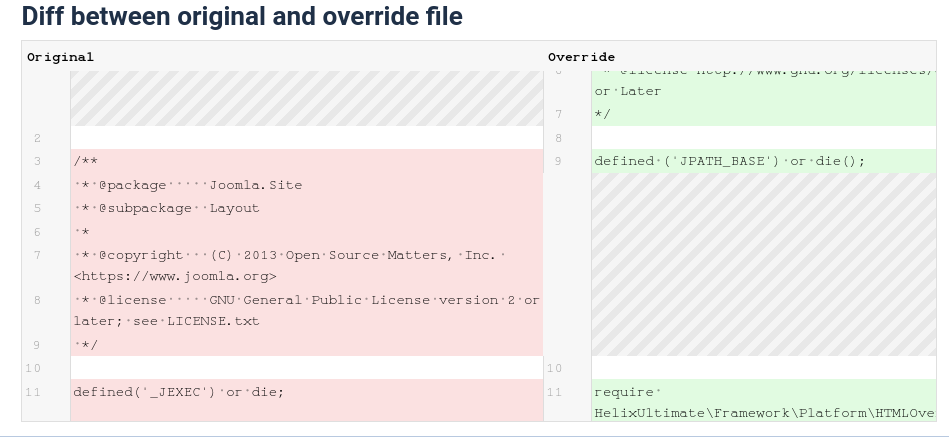Screen dimensions: 949x439
Task: Click the https://www.joomla.org URL text
Action: (x=175, y=276)
